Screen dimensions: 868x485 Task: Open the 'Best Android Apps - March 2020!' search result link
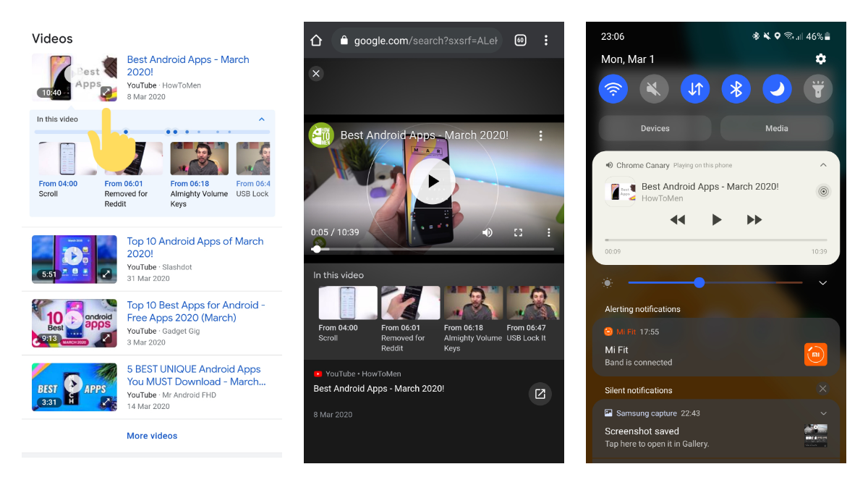click(x=188, y=66)
